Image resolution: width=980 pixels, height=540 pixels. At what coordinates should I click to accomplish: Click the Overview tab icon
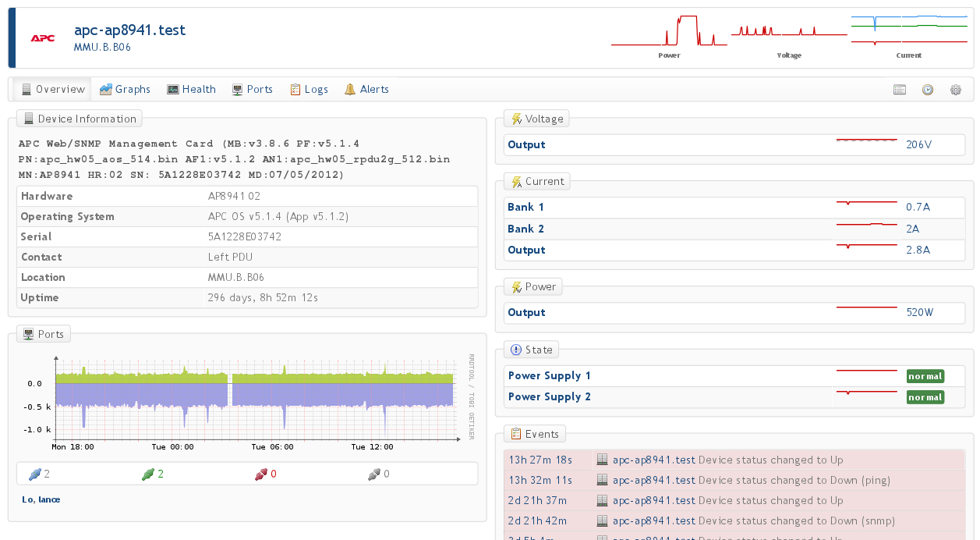(27, 89)
